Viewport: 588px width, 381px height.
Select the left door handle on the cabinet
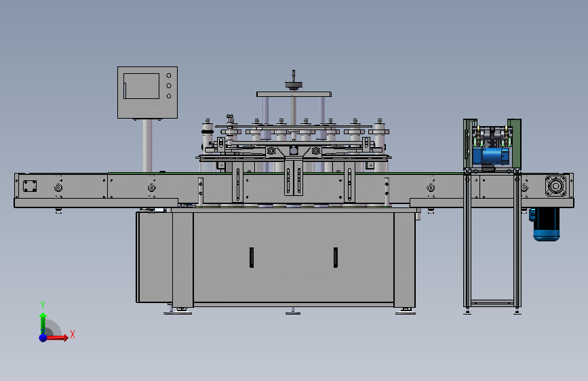coord(252,257)
